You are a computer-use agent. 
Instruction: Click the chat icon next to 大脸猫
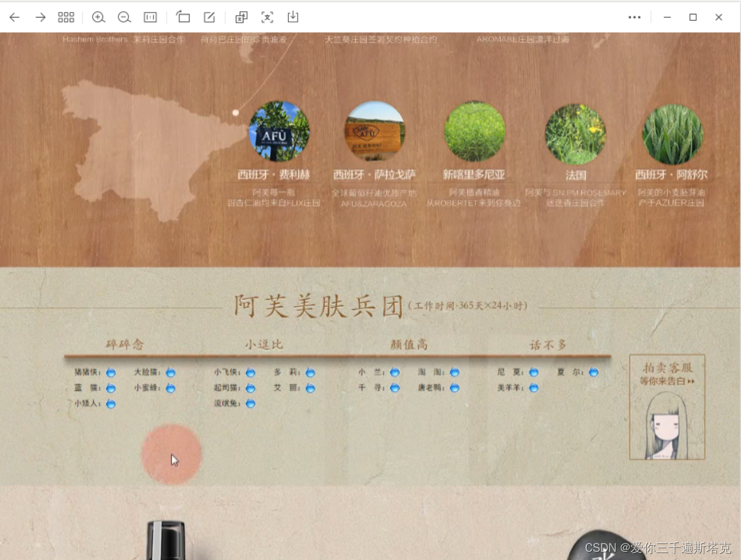tap(170, 373)
